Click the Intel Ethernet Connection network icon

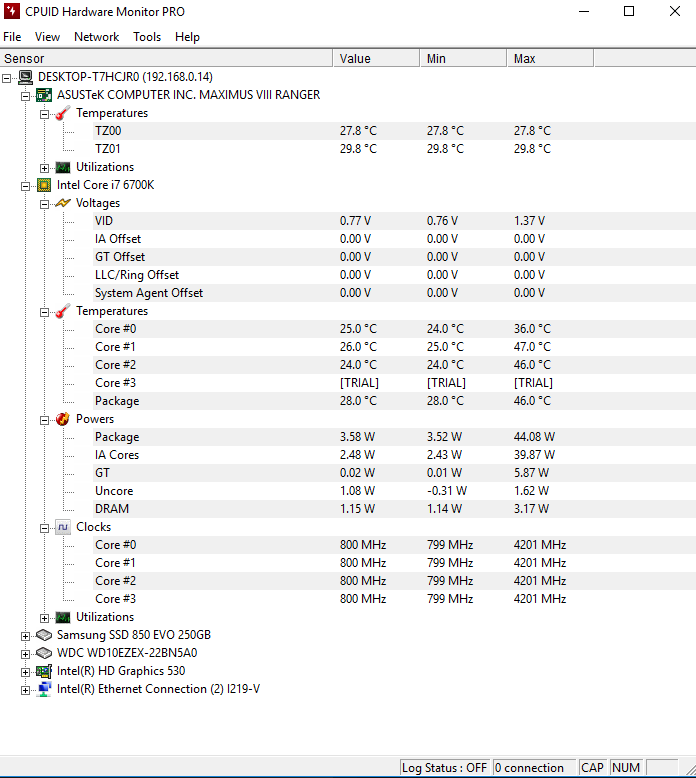coord(44,689)
